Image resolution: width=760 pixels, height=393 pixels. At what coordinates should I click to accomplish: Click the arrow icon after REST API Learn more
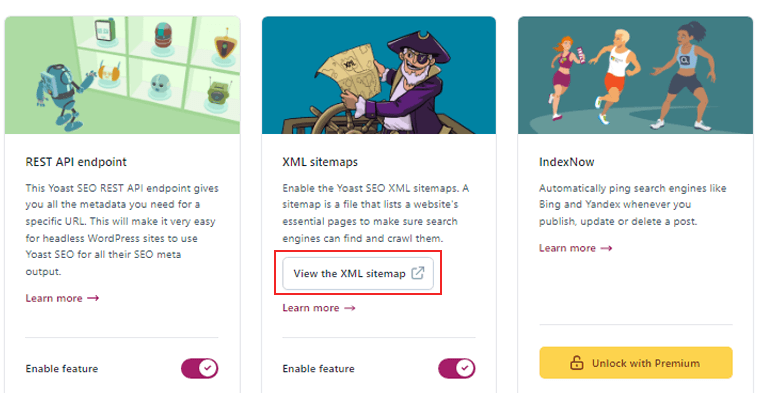93,298
